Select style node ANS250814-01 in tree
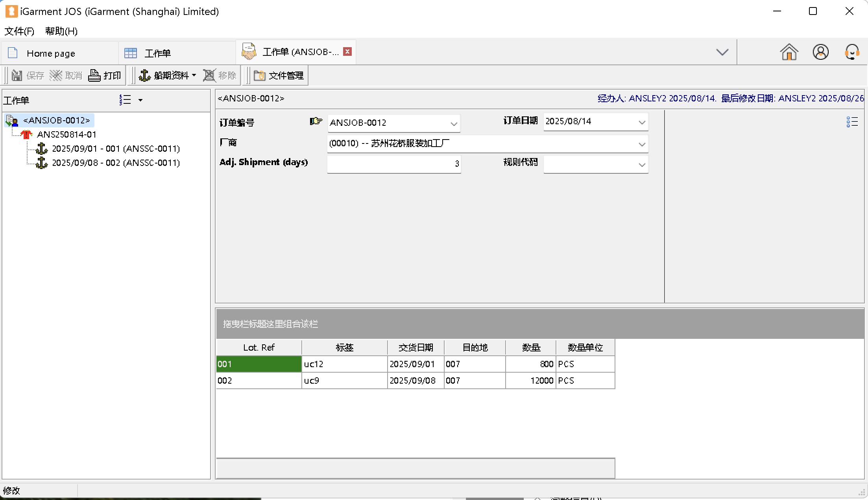The image size is (868, 500). coord(66,134)
